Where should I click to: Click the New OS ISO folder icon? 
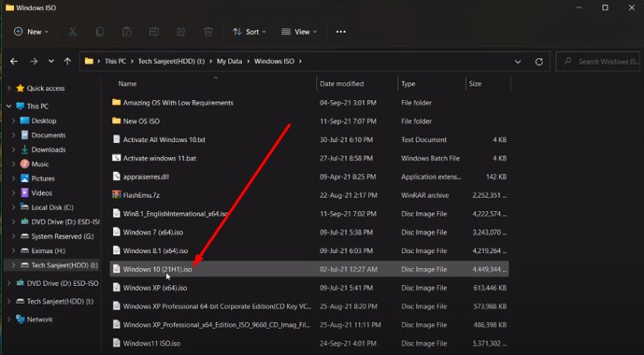(117, 121)
